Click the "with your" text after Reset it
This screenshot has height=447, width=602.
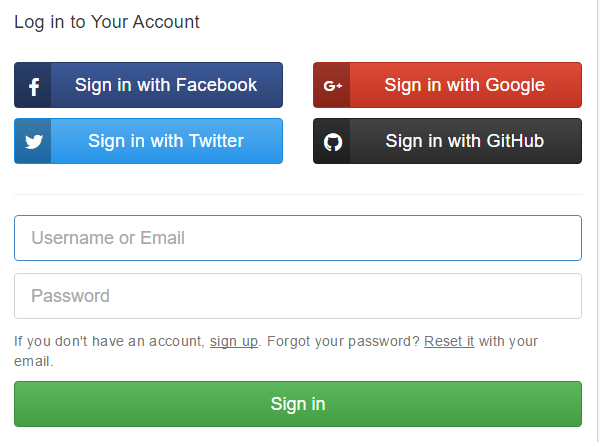coord(509,342)
